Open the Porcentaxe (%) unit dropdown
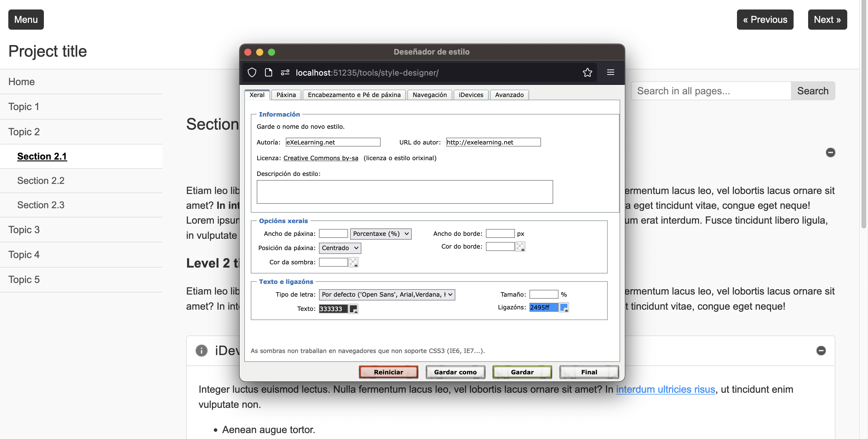Image resolution: width=868 pixels, height=439 pixels. pos(381,234)
